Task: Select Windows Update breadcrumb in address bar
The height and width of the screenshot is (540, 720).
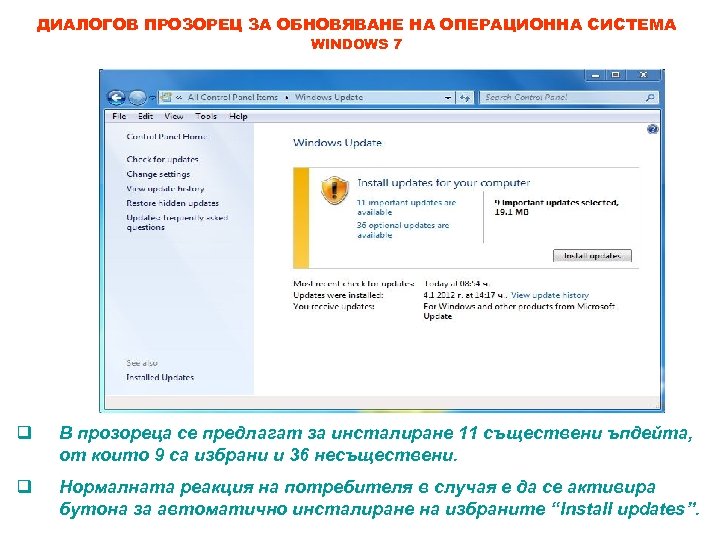Action: click(329, 97)
